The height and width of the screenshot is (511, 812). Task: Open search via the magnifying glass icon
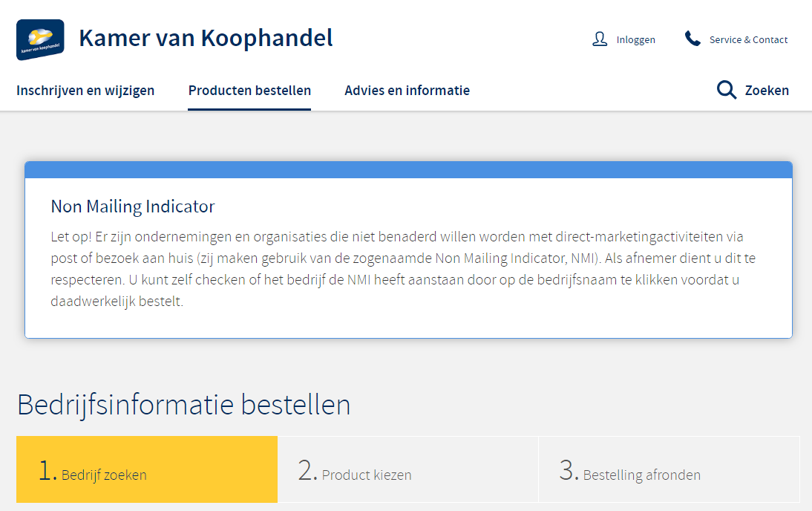727,91
